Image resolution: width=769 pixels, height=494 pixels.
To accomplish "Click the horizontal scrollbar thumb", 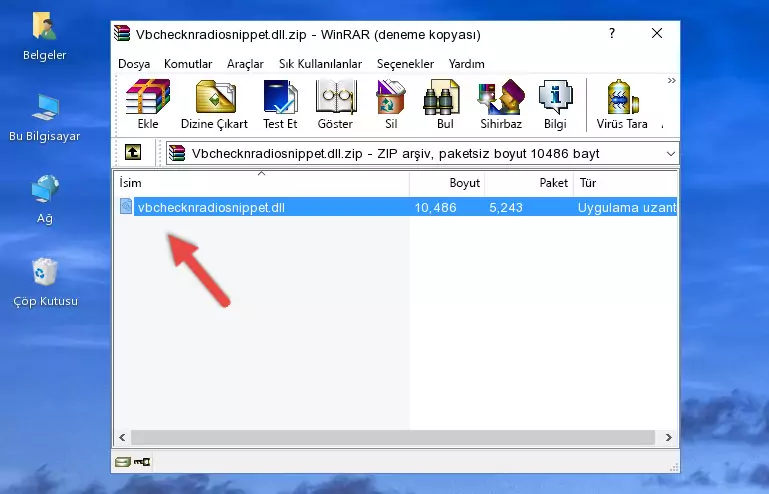I will point(393,437).
